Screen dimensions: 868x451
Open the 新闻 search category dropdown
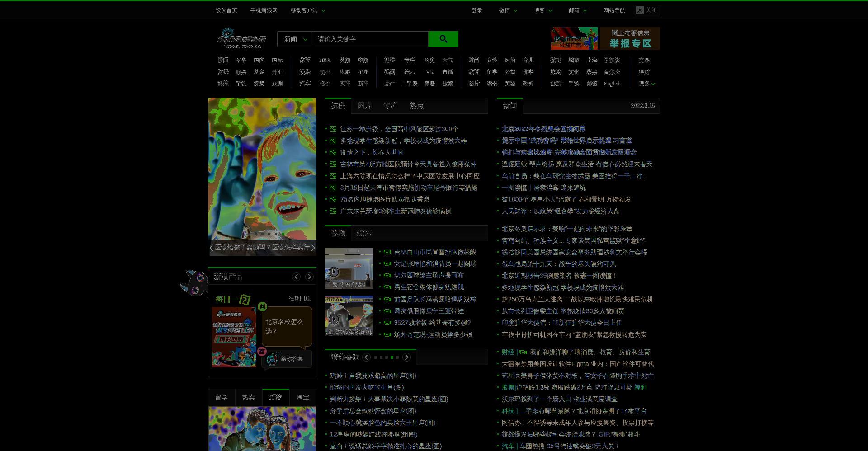pyautogui.click(x=294, y=39)
